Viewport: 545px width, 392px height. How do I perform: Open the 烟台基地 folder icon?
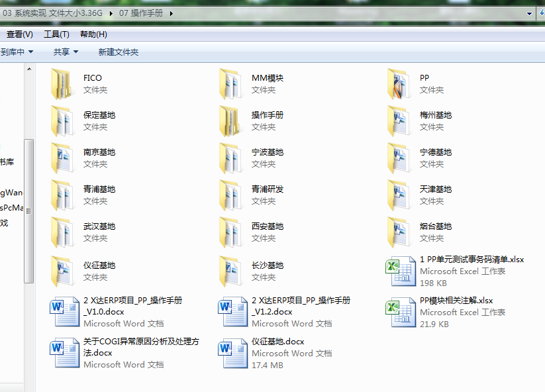click(x=397, y=232)
